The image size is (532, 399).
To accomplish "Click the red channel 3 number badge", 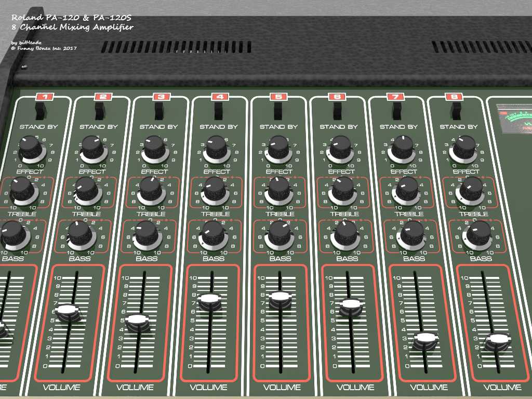I will pos(162,97).
